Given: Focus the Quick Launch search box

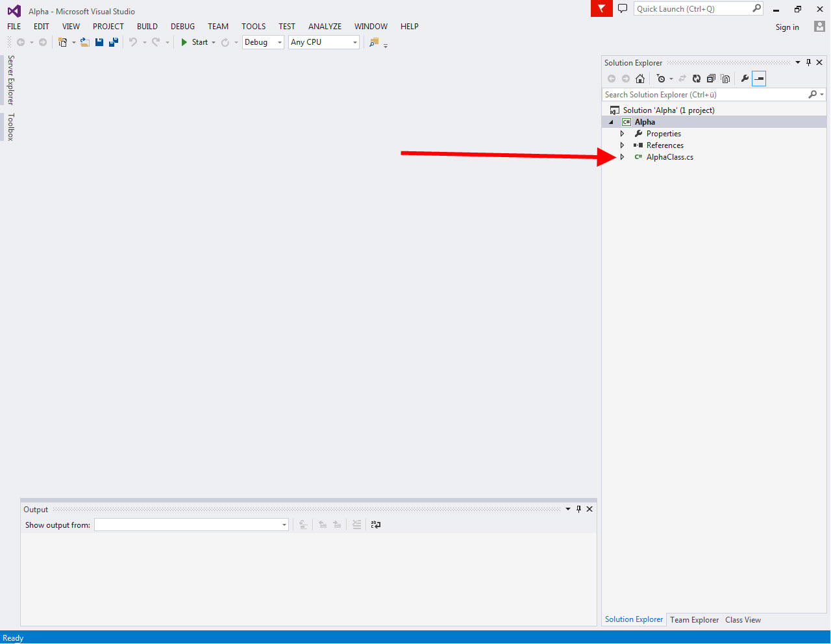Looking at the screenshot, I should (699, 8).
